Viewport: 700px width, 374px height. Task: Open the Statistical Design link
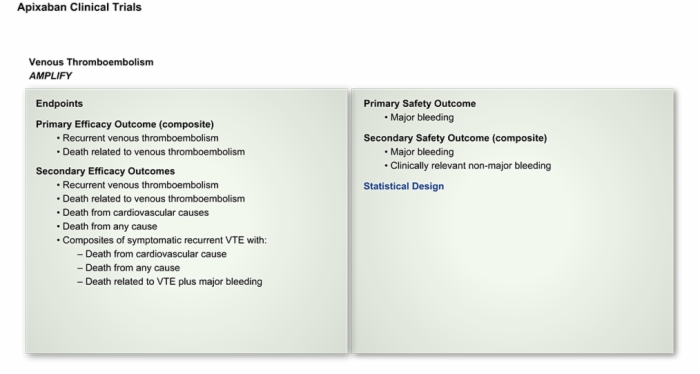pyautogui.click(x=404, y=186)
